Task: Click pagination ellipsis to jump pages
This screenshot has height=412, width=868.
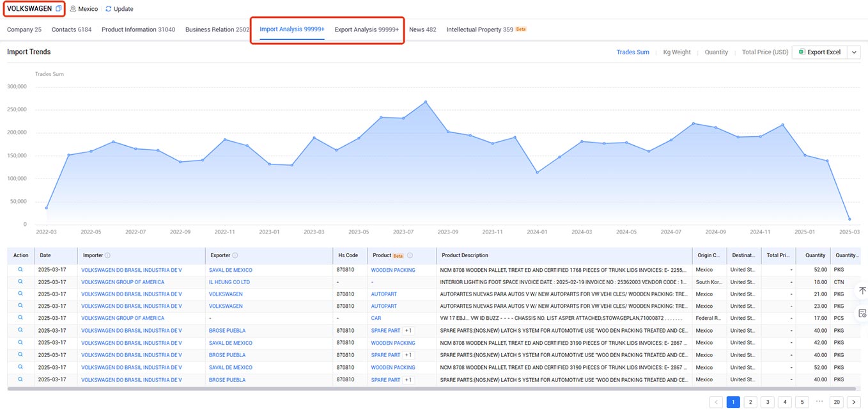Action: point(819,402)
